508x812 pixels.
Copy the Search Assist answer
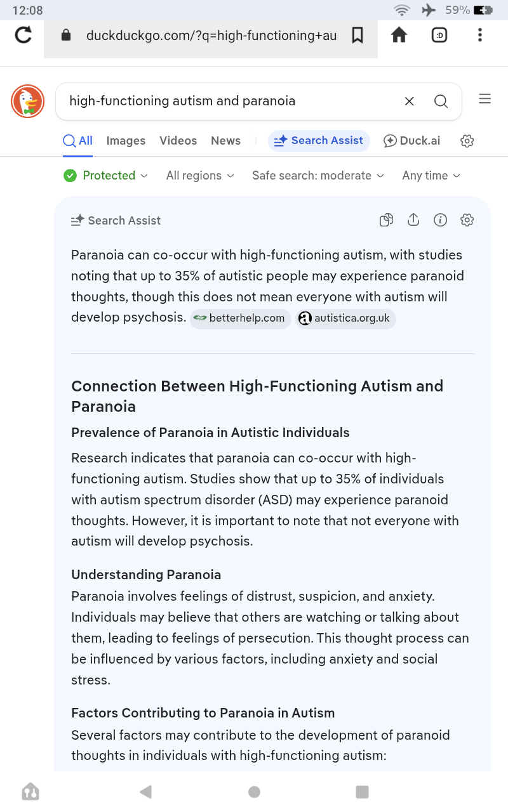pyautogui.click(x=386, y=220)
